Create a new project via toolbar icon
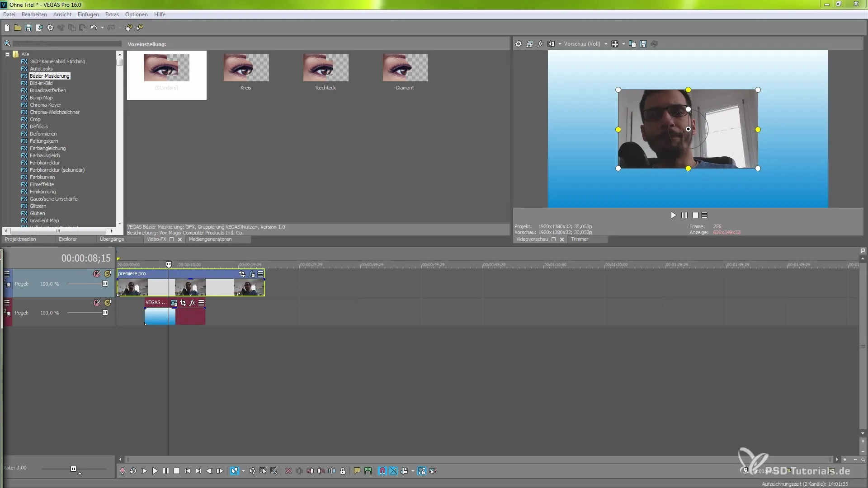 click(x=7, y=28)
